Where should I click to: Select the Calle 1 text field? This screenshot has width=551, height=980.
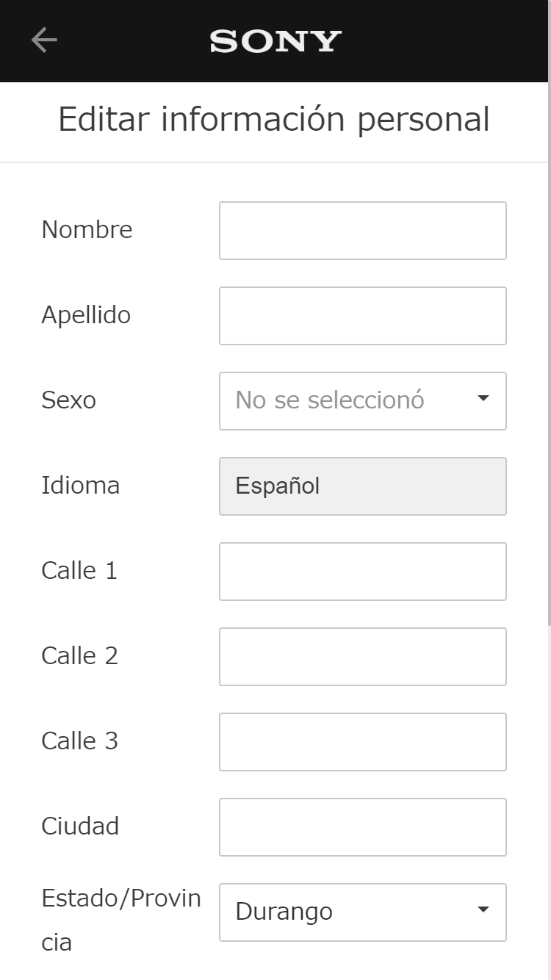[362, 571]
